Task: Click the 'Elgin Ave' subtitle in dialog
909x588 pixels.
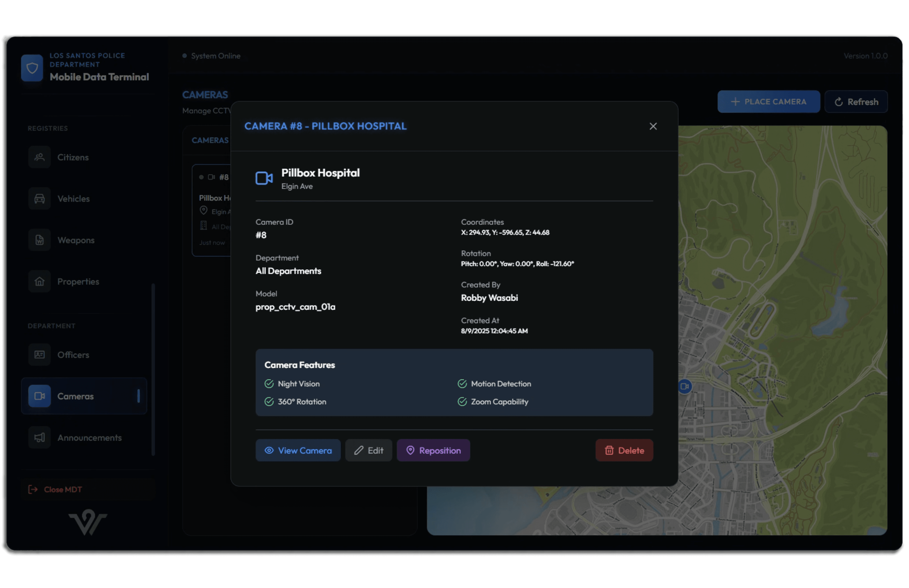Action: click(x=297, y=187)
